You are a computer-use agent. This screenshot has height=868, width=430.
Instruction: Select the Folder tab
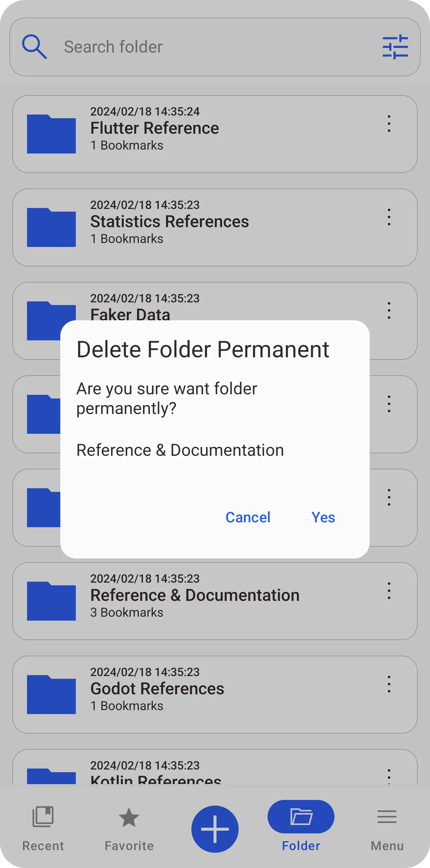point(301,825)
